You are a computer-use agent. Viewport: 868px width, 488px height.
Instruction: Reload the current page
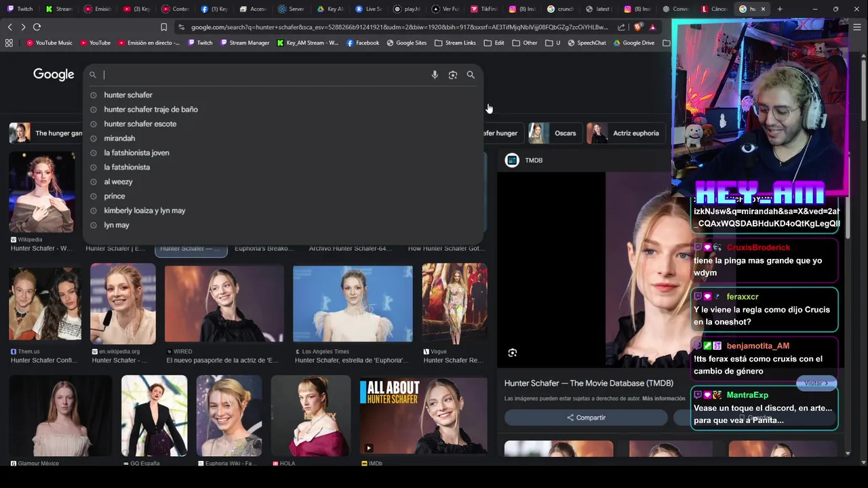click(x=37, y=27)
